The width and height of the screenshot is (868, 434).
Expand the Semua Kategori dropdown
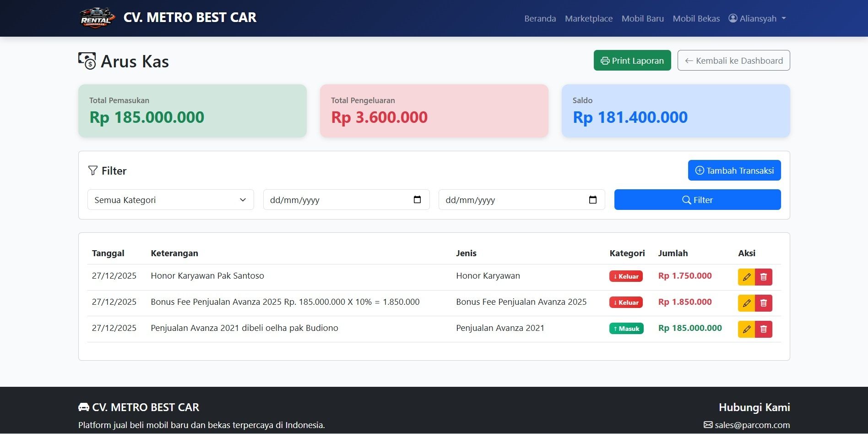point(170,200)
